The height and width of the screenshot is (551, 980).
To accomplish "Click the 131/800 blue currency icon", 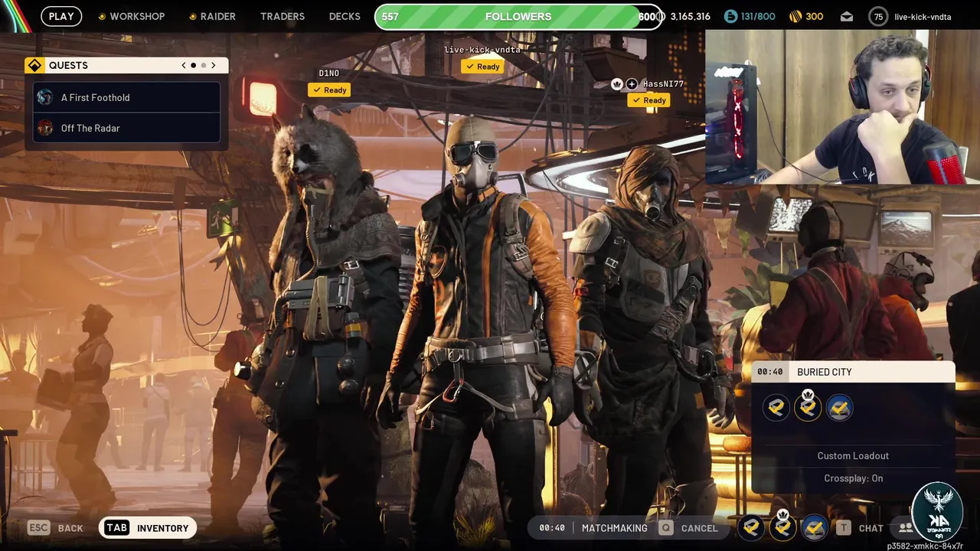I will (730, 16).
